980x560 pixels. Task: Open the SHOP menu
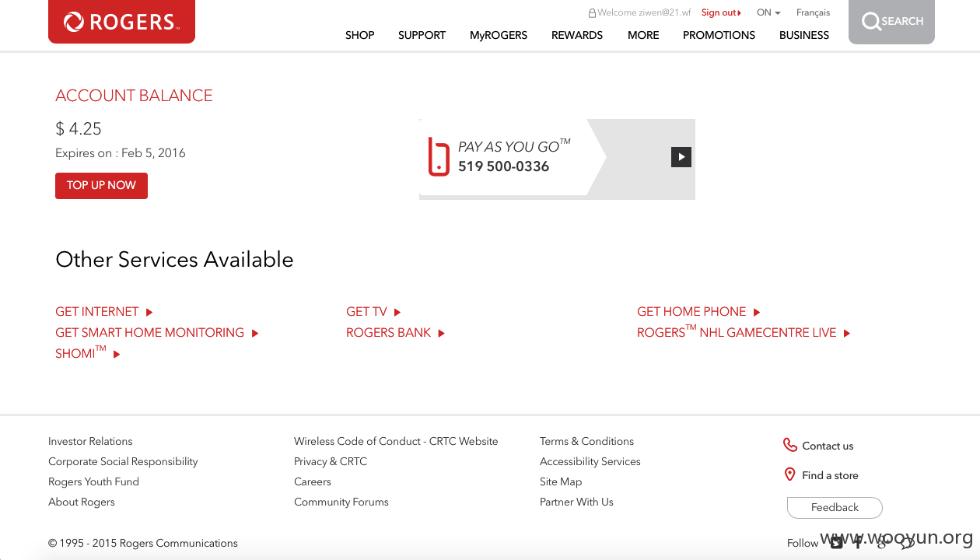(x=360, y=35)
